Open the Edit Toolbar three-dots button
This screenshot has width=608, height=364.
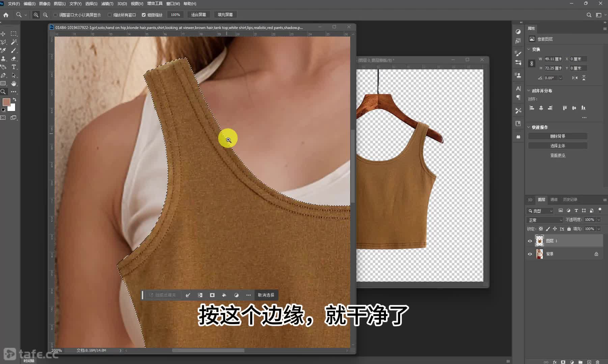(13, 92)
